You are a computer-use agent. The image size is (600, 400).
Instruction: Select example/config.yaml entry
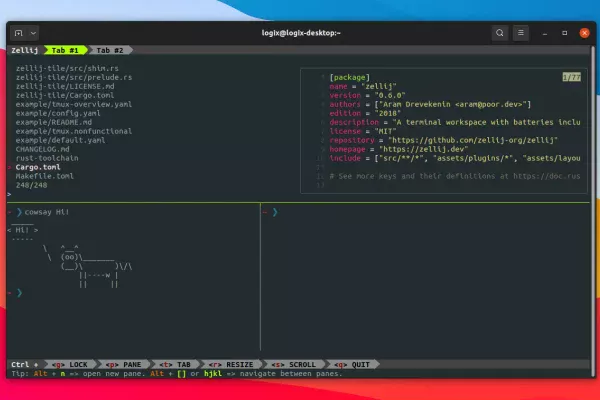coord(58,113)
